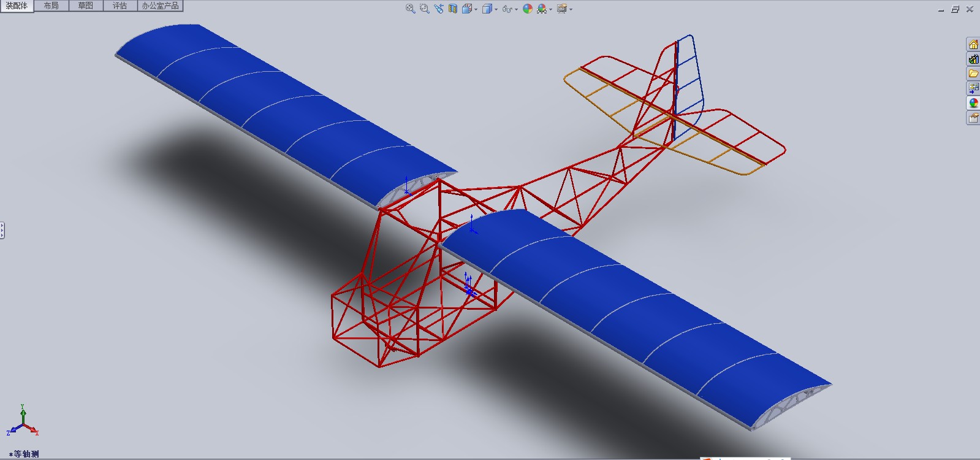Open the View Settings monitor icon
This screenshot has width=980, height=460.
[561, 9]
